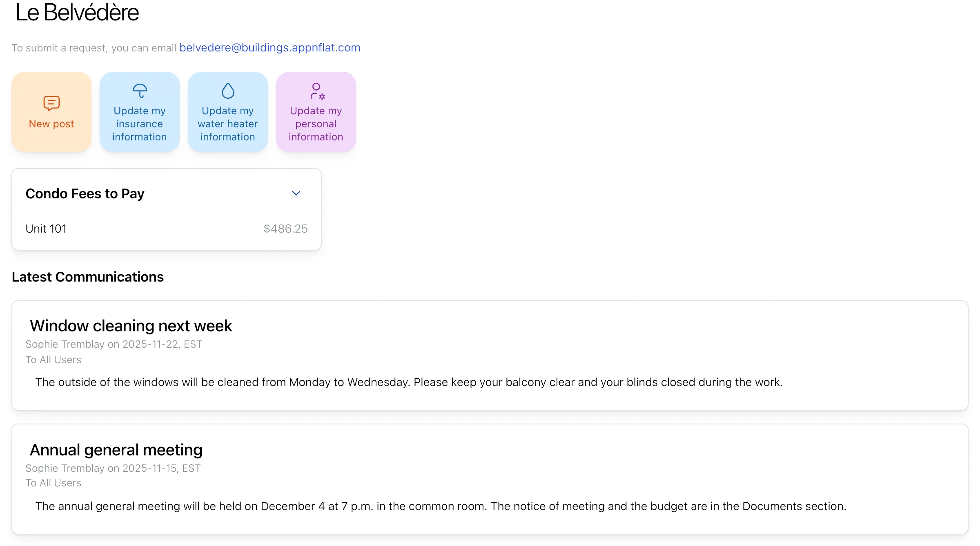Viewport: 980px width, 546px height.
Task: Collapse the Condo Fees to Pay chevron
Action: pyautogui.click(x=296, y=193)
